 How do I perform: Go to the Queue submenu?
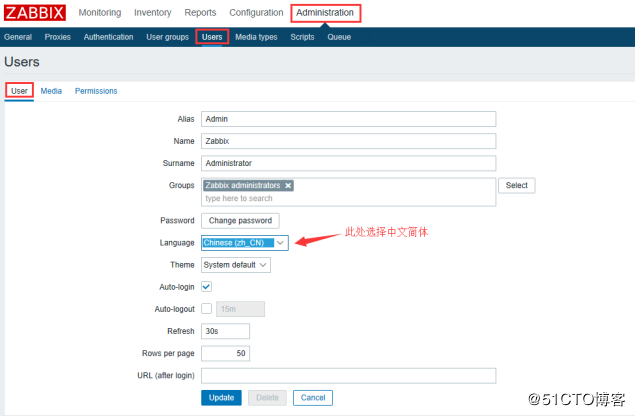339,37
